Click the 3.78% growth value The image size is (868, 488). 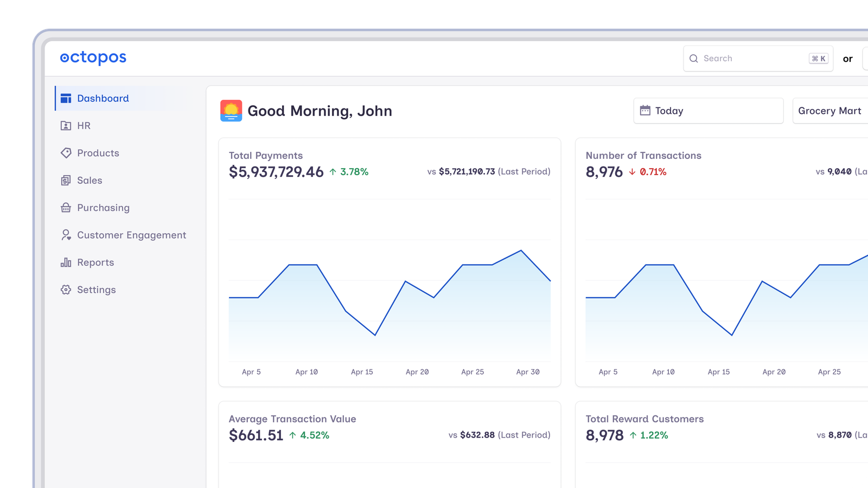(354, 172)
